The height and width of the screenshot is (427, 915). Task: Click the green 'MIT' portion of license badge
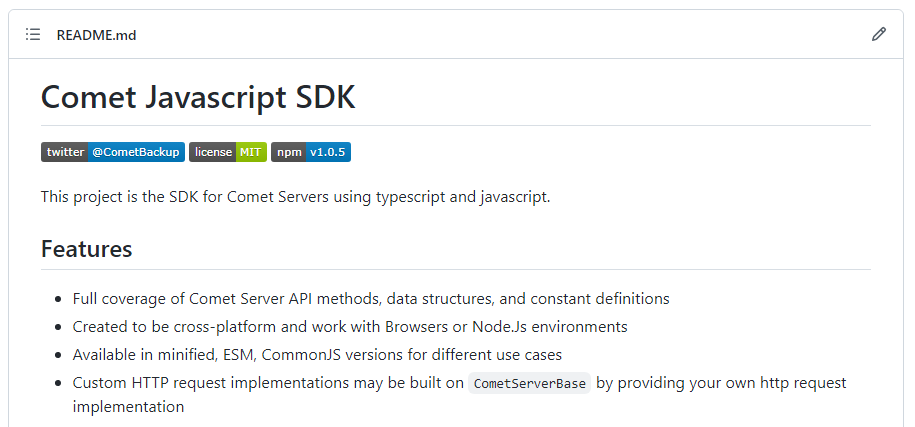pyautogui.click(x=250, y=152)
